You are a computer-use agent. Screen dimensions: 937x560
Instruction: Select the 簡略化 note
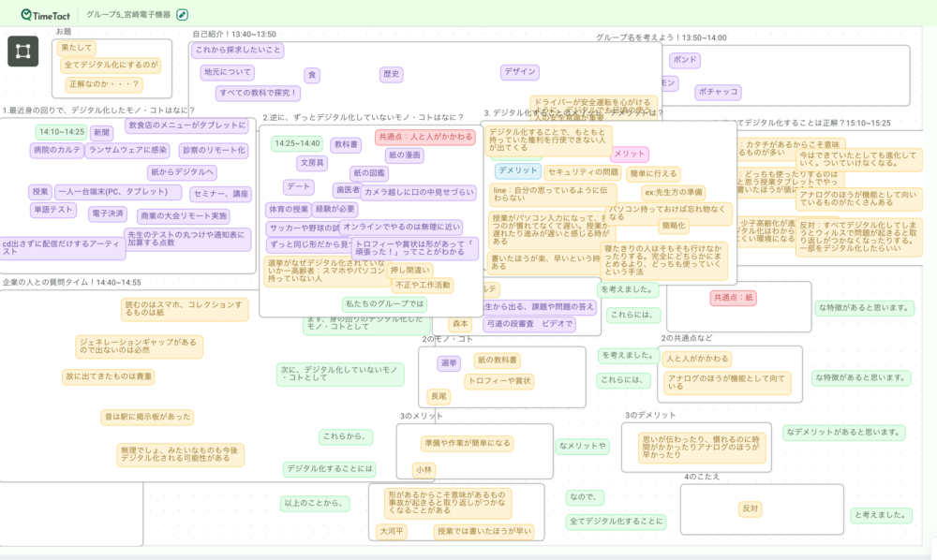pyautogui.click(x=674, y=227)
